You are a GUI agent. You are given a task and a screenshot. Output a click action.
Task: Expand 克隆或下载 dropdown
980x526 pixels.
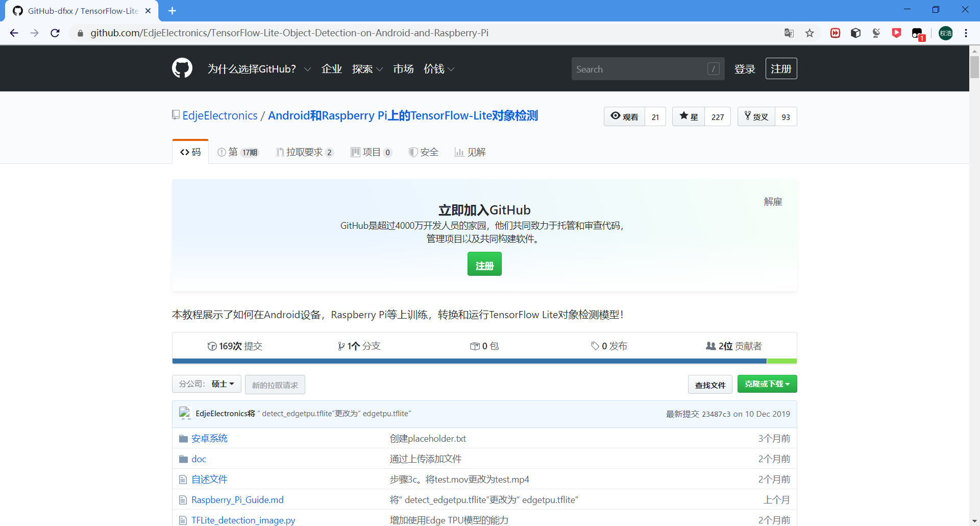(767, 384)
